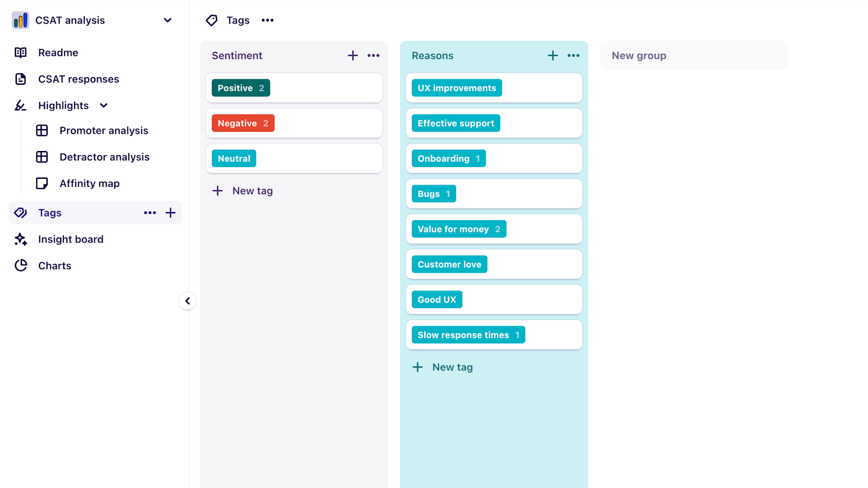Click the plus to add a tag in Reasons

click(553, 55)
